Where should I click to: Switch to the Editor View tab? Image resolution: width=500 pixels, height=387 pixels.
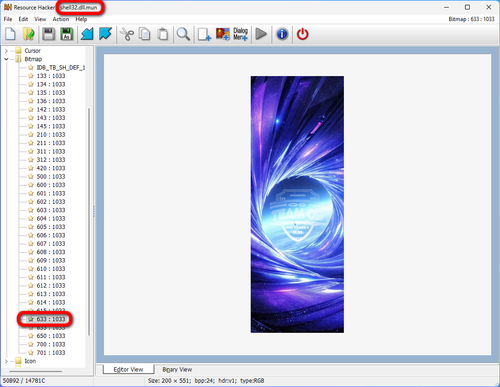coord(128,369)
